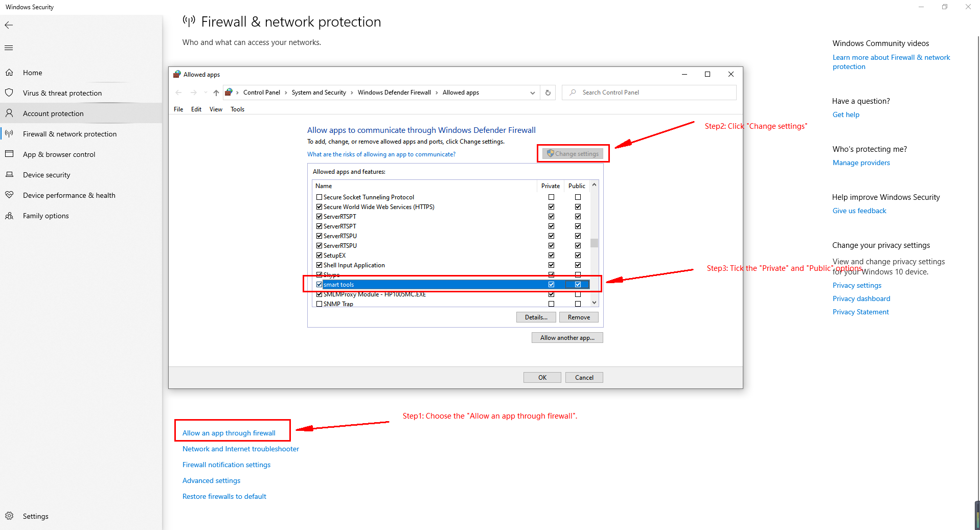
Task: Check the SNMP Trap name checkbox
Action: (x=319, y=304)
